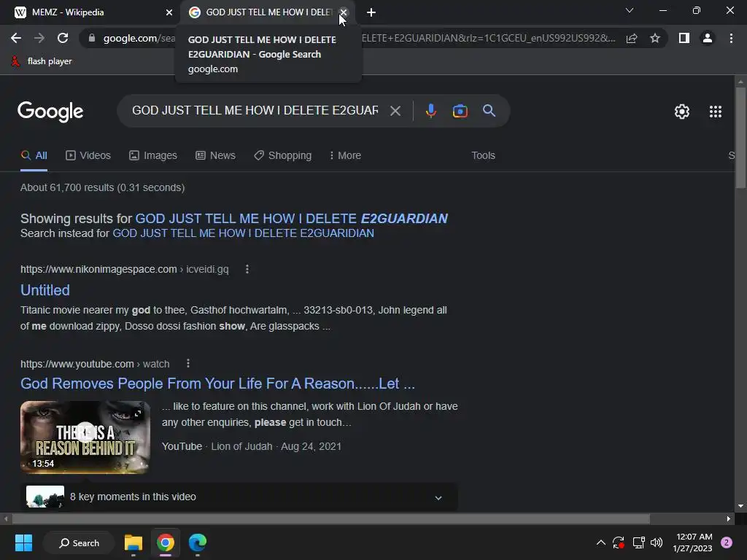Open Microsoft Edge from the taskbar
This screenshot has height=560, width=747.
coord(197,542)
